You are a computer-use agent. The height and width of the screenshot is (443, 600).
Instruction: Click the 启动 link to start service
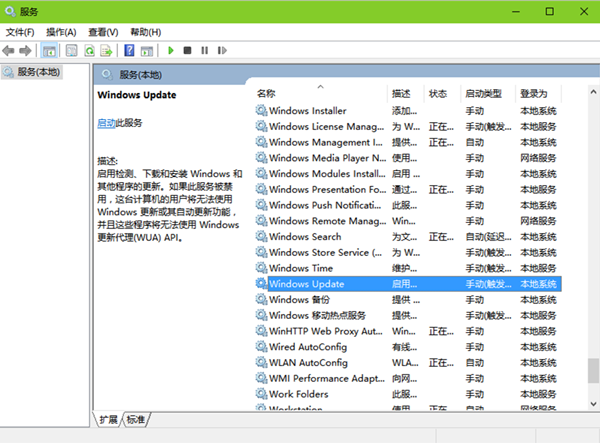106,123
